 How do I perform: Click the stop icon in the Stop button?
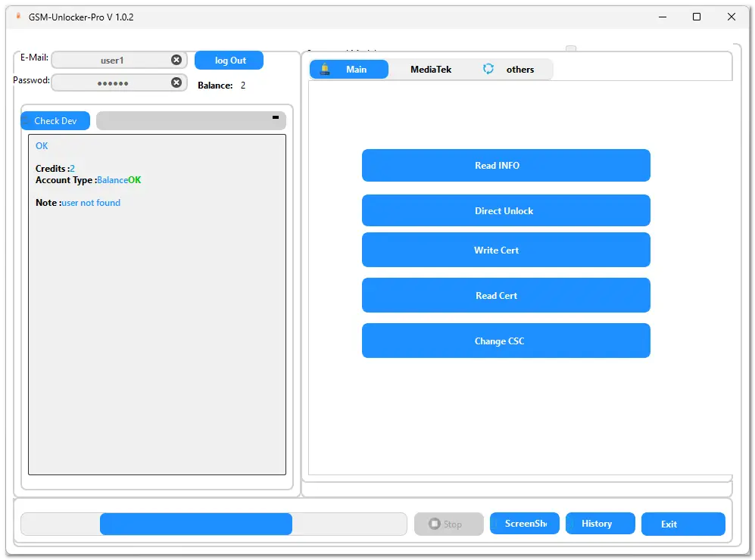click(x=435, y=524)
